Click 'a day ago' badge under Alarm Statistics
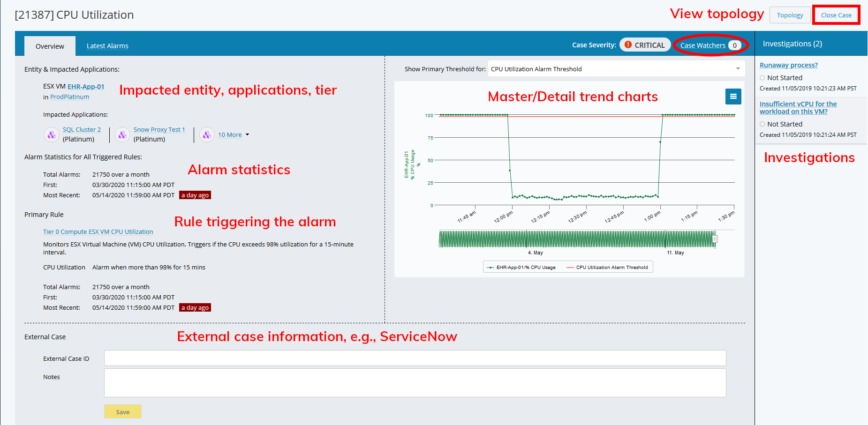Image resolution: width=868 pixels, height=425 pixels. pos(195,195)
